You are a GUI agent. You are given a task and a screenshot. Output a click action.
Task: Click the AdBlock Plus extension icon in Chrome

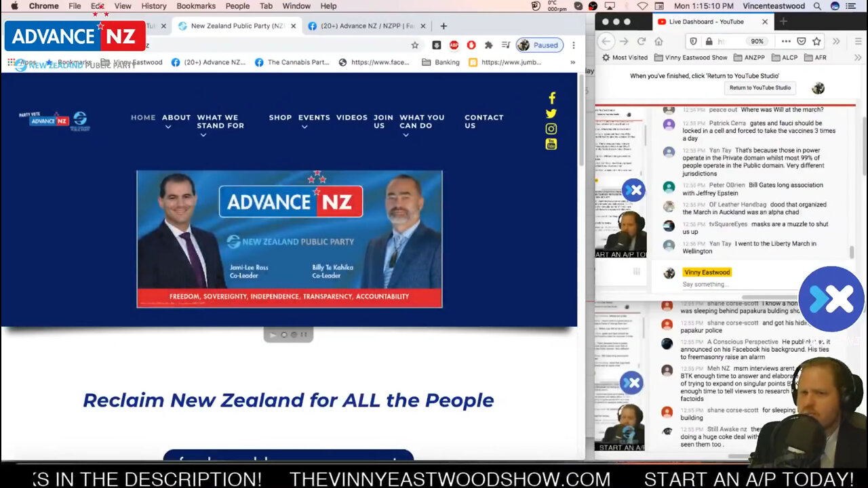[454, 45]
